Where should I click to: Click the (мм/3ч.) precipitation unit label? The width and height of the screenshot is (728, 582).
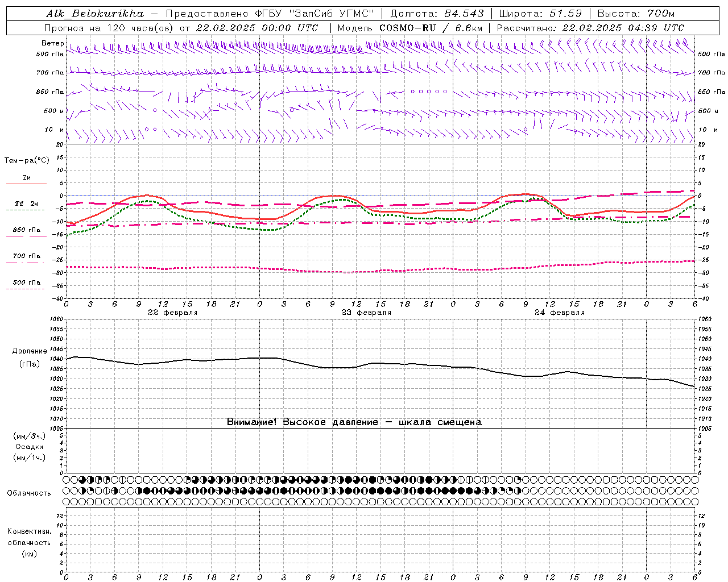(30, 436)
